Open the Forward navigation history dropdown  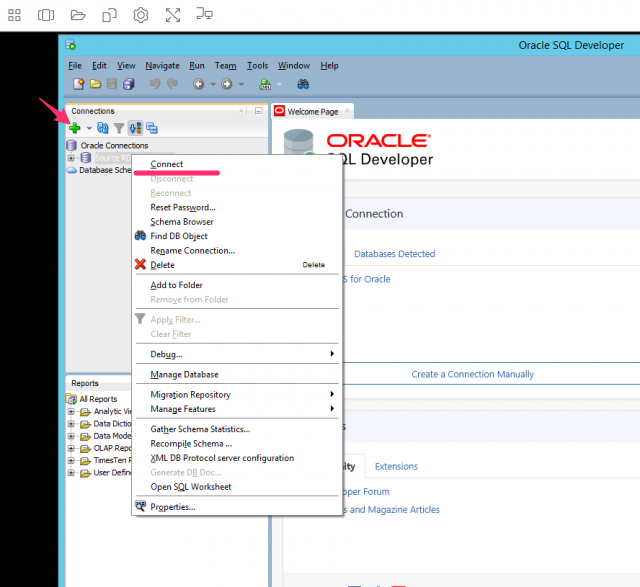[x=241, y=84]
